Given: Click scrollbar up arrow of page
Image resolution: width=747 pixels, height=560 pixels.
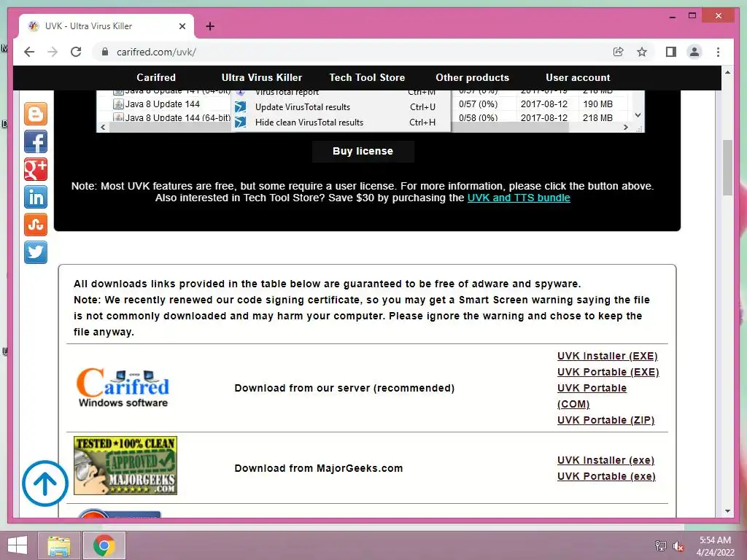Looking at the screenshot, I should (x=727, y=72).
